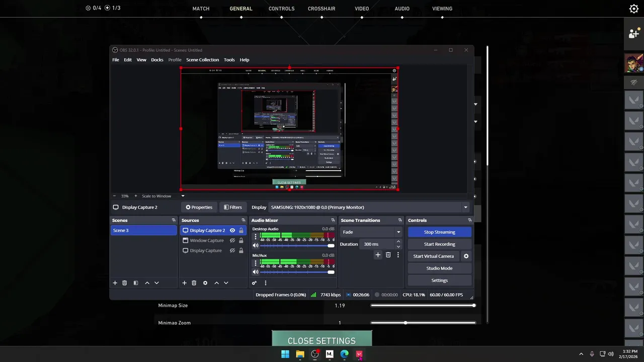This screenshot has width=644, height=362.
Task: Toggle lock on bottom Display Capture source
Action: click(241, 250)
